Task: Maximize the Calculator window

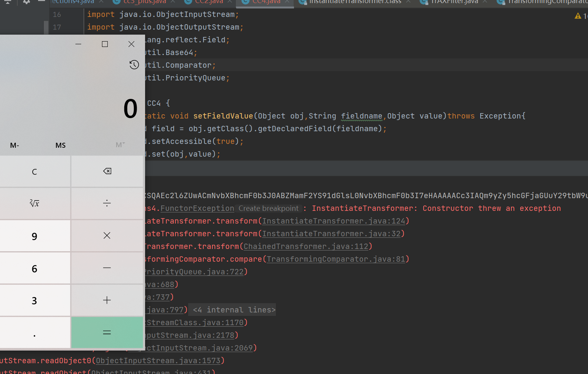Action: (x=105, y=44)
